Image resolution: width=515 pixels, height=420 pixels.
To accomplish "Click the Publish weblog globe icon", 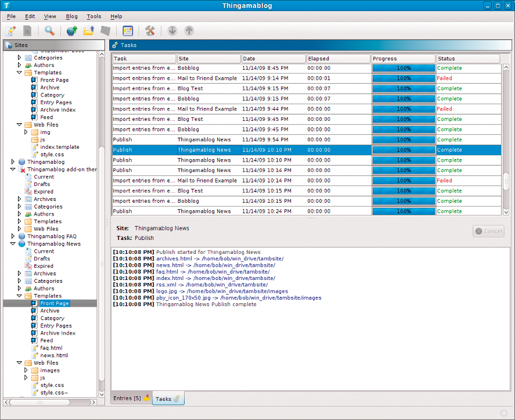I will [71, 31].
